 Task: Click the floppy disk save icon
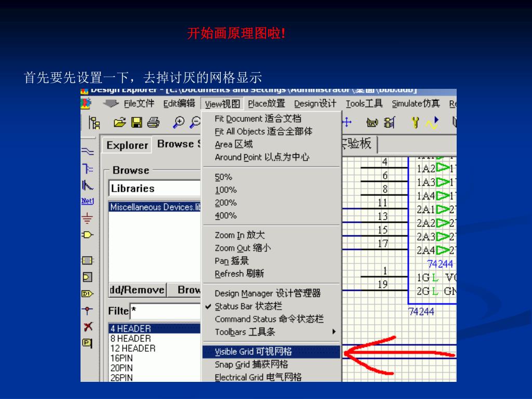(x=137, y=122)
